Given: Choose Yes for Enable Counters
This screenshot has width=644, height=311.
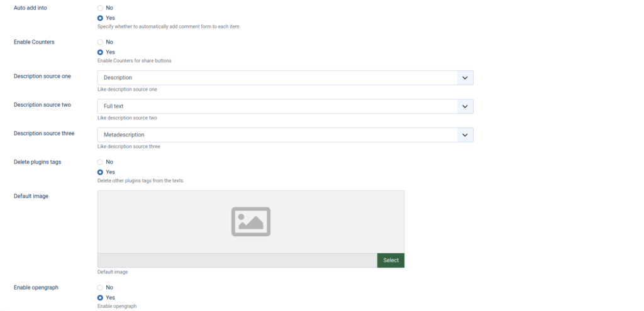Looking at the screenshot, I should click(100, 52).
